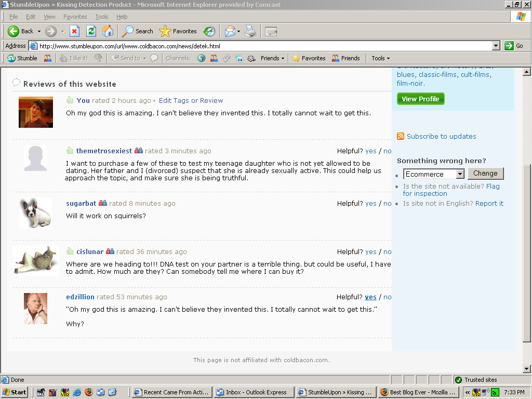Click the Refresh page icon
532x399 pixels.
91,31
